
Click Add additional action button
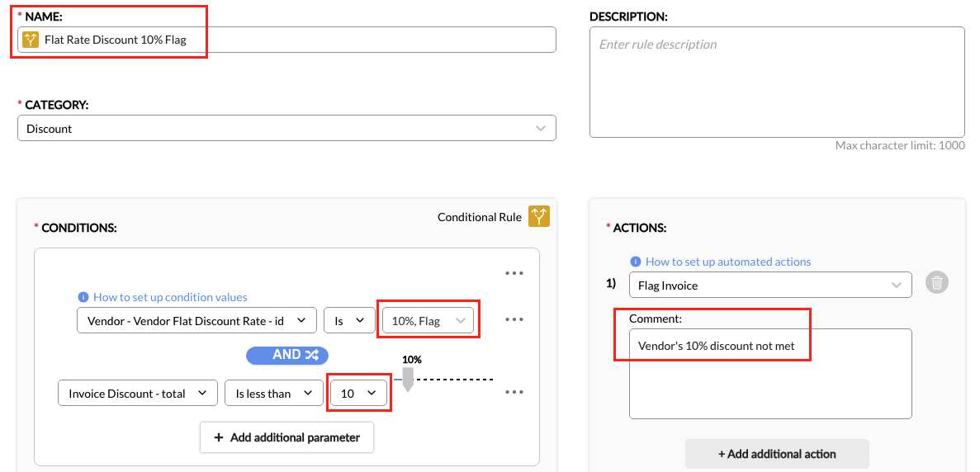point(776,454)
